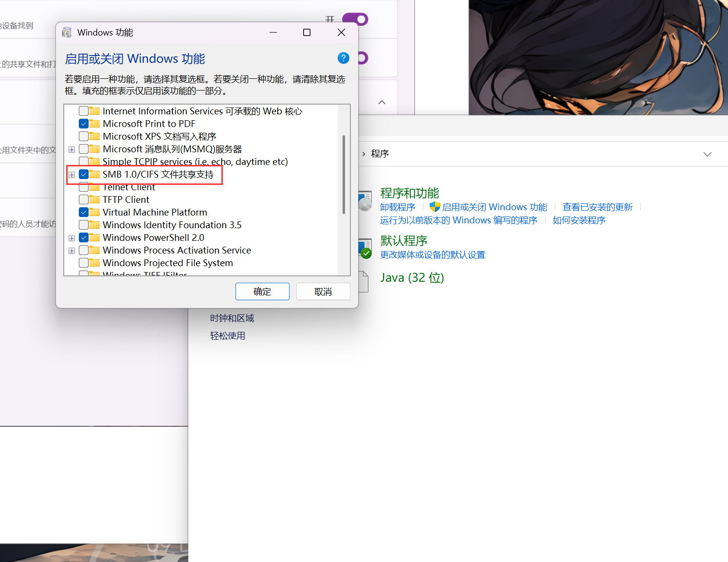Check Microsoft XPS 文档写入程序 checkbox

tap(84, 136)
